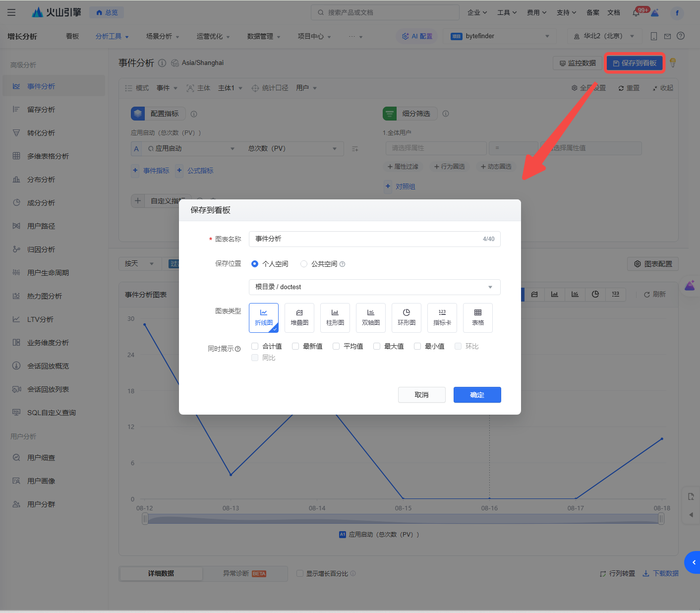Select 指标卡 chart type in the dialog
The image size is (700, 613).
coord(442,318)
